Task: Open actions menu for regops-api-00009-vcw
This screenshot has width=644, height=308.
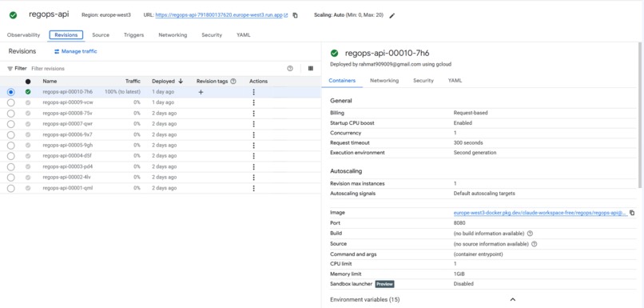Action: pos(253,102)
